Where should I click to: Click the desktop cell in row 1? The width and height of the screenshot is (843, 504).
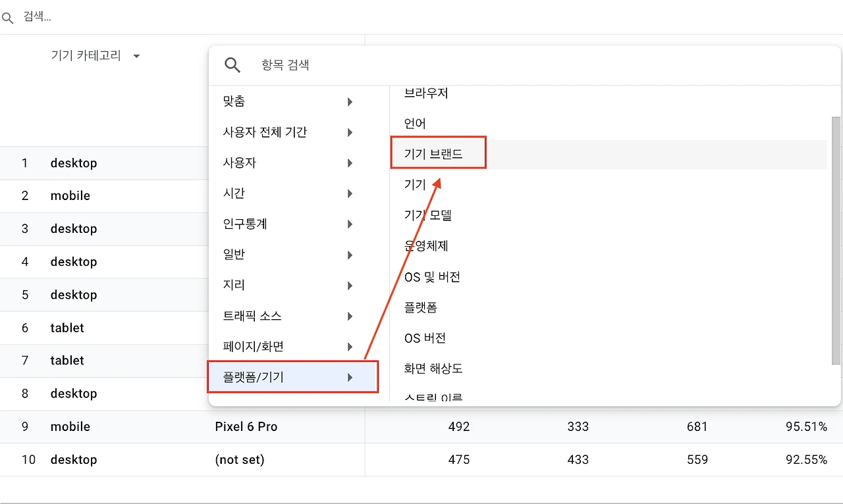click(74, 163)
